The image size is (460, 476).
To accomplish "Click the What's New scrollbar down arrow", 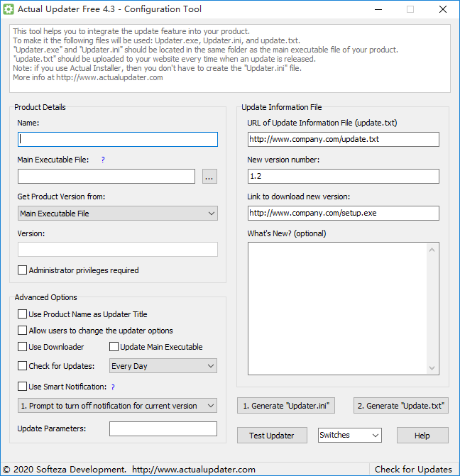I will [433, 367].
